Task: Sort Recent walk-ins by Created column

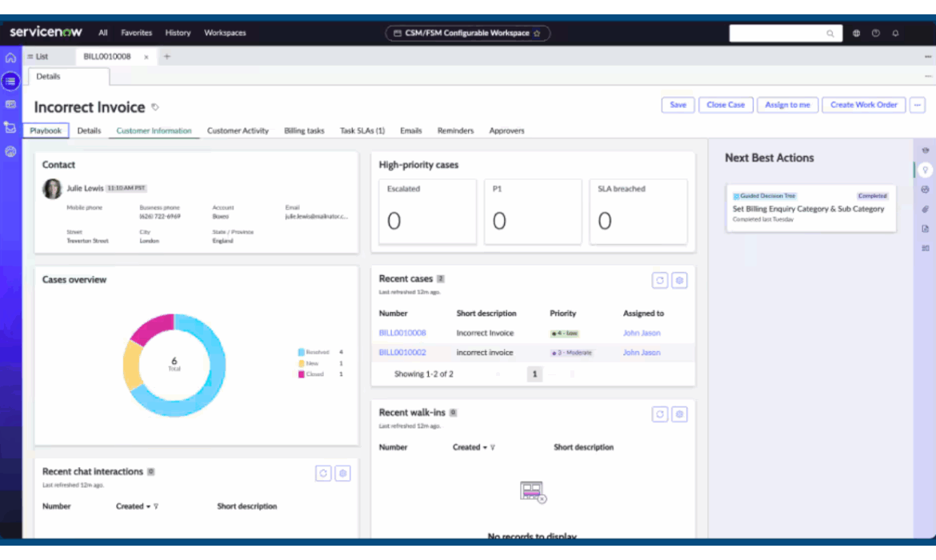Action: 469,447
